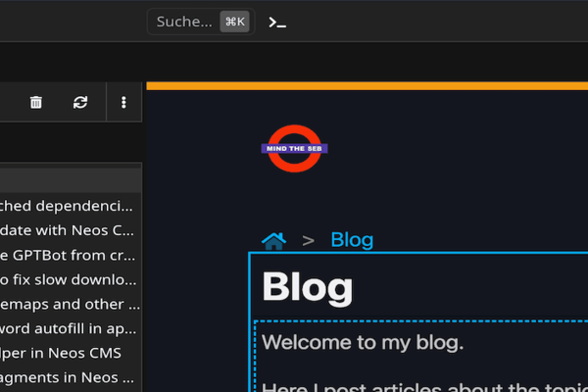The width and height of the screenshot is (588, 392).
Task: Open the Blog breadcrumb link
Action: pyautogui.click(x=352, y=240)
